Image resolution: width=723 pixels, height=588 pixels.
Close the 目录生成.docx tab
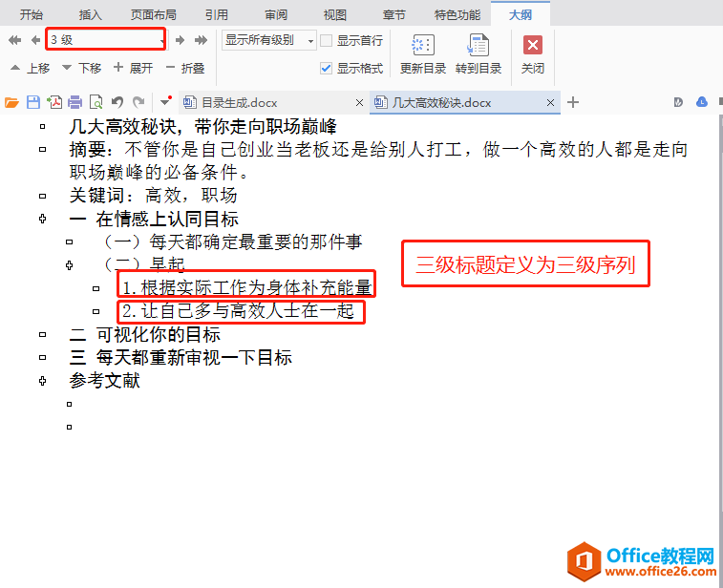pyautogui.click(x=360, y=103)
